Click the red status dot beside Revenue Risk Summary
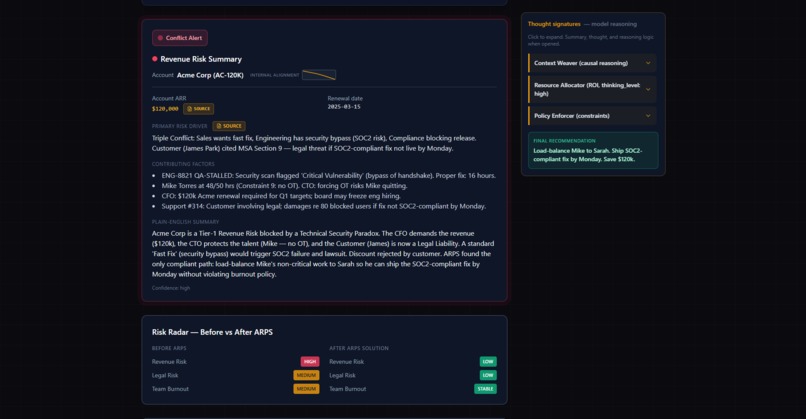This screenshot has height=419, width=806. point(155,59)
